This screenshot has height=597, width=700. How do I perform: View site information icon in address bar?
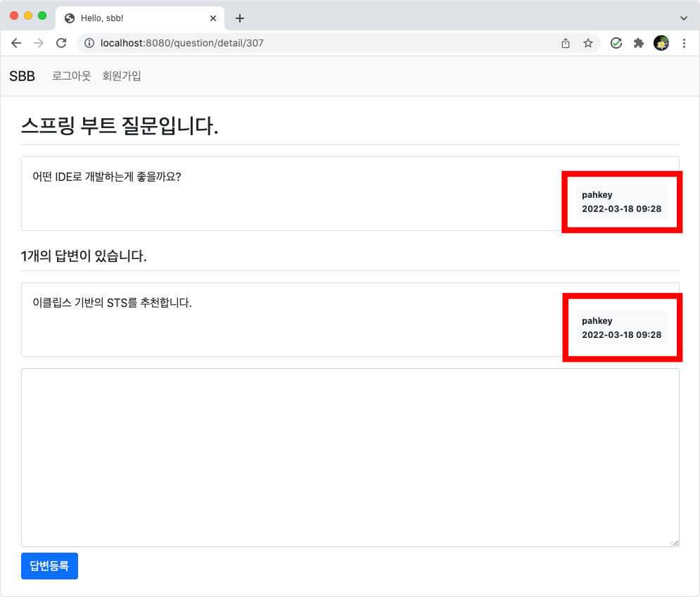point(89,43)
